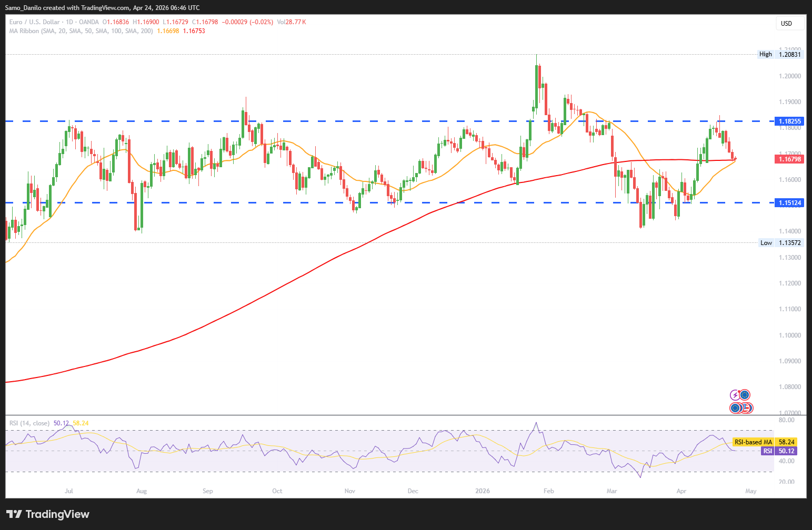Click the TradingView logo at bottom left
The image size is (812, 530).
(48, 514)
